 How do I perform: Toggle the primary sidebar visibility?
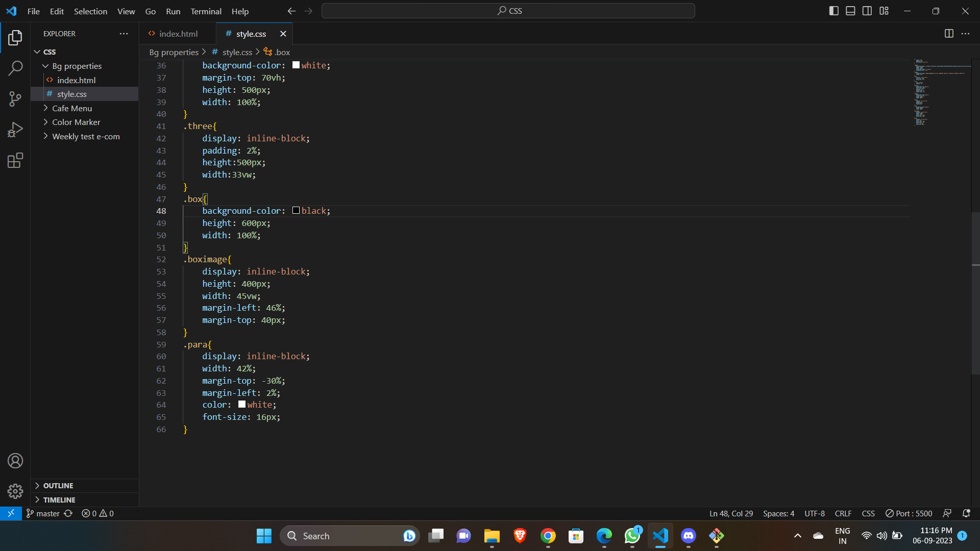point(834,10)
